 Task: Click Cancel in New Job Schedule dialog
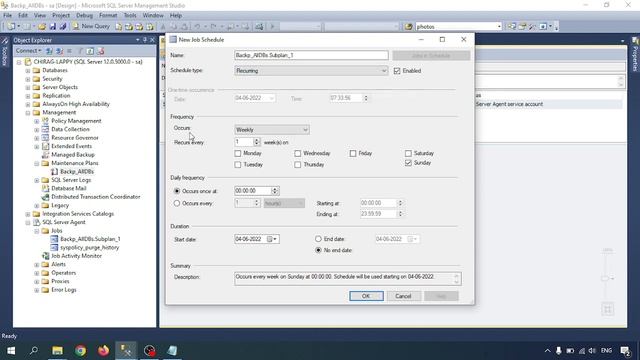pyautogui.click(x=403, y=296)
